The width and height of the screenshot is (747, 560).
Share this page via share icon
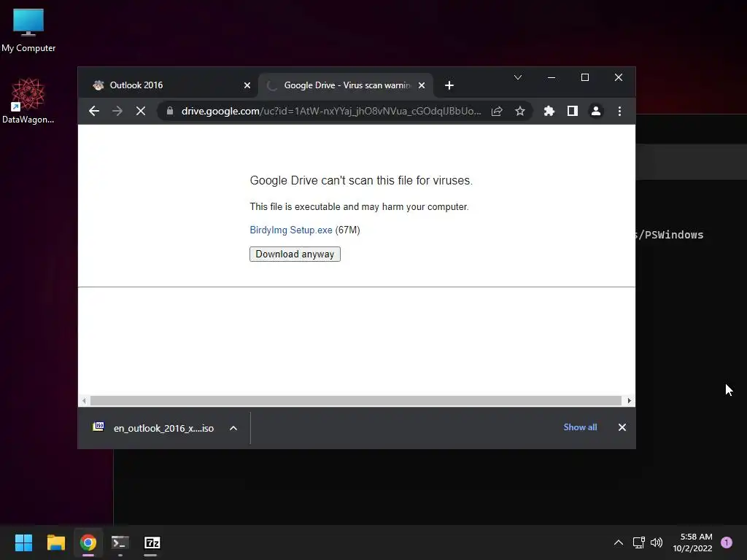(x=497, y=111)
